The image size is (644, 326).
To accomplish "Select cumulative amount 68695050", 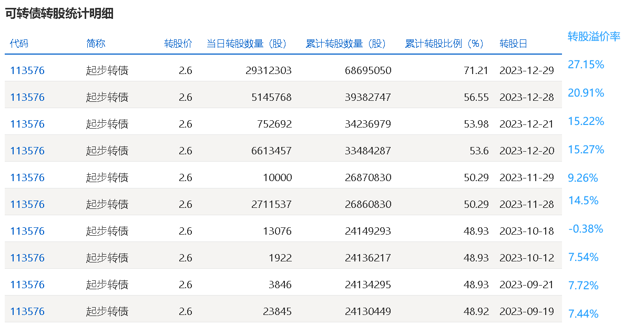I will coord(369,70).
